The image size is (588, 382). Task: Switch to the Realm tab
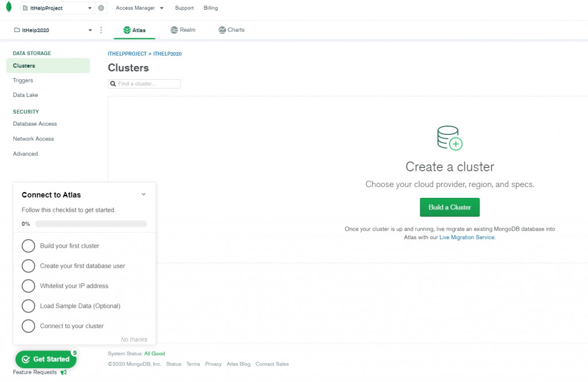(x=183, y=30)
